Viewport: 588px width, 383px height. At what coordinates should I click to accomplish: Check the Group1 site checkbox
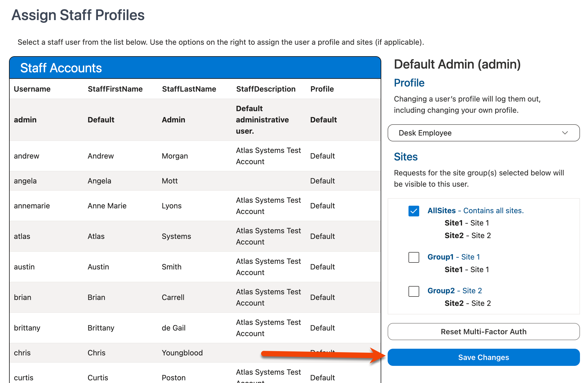(414, 257)
